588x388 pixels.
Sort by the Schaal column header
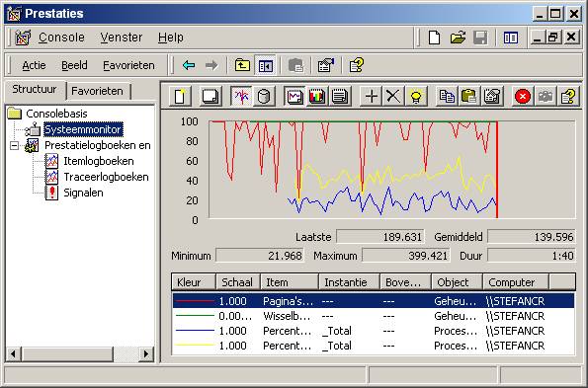coord(238,282)
